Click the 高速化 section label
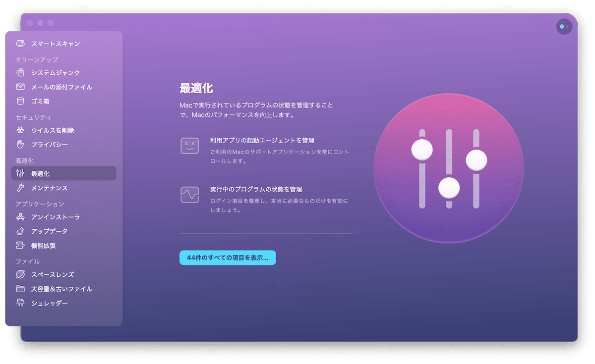The height and width of the screenshot is (364, 595). pyautogui.click(x=25, y=161)
